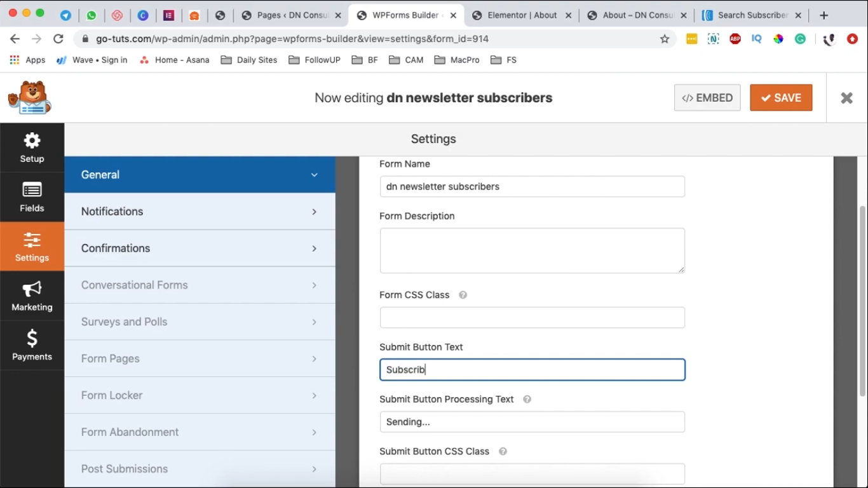868x488 pixels.
Task: Switch to the Elementor About browser tab
Action: tap(521, 15)
